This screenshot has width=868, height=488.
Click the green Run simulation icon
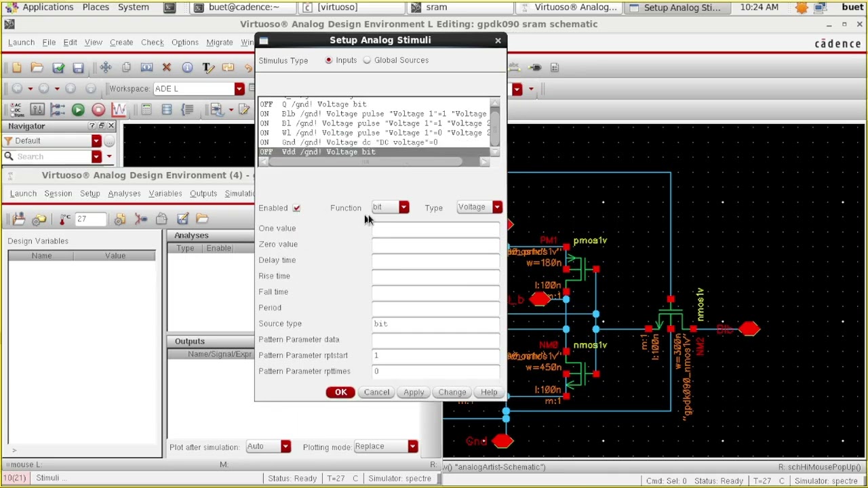coord(78,110)
